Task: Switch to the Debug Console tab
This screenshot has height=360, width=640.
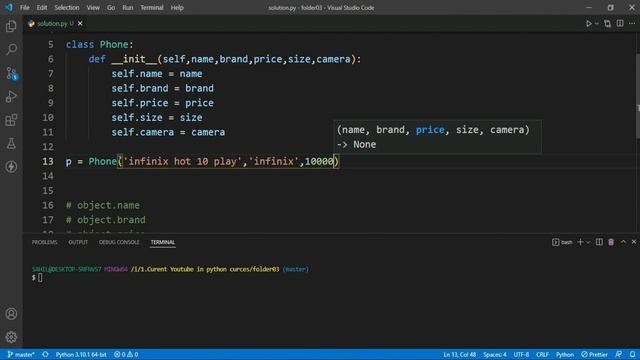Action: pos(119,242)
